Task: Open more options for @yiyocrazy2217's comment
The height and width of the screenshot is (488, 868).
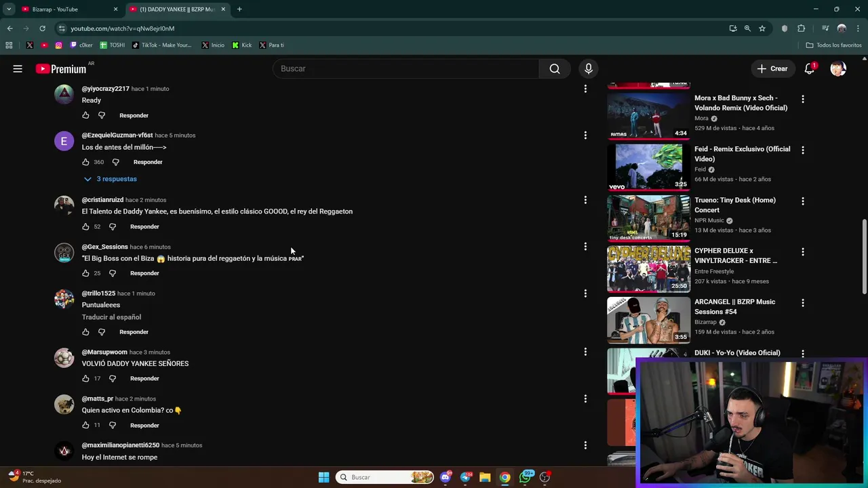Action: click(585, 89)
